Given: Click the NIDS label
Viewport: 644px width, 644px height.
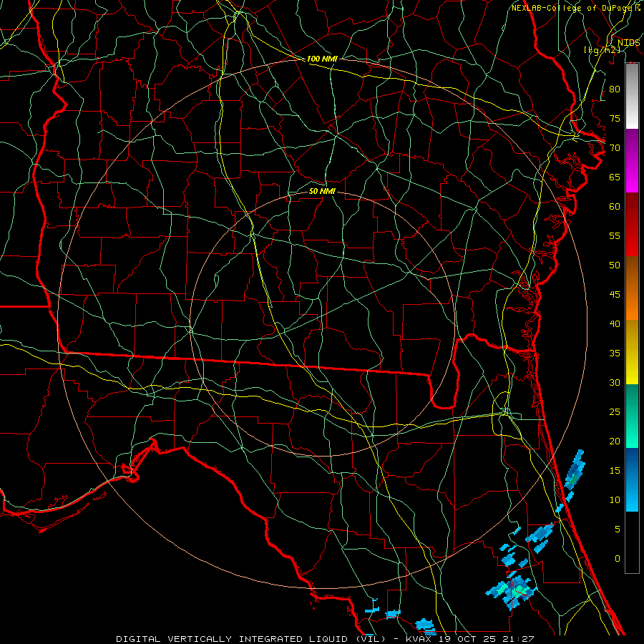Looking at the screenshot, I should pos(628,43).
